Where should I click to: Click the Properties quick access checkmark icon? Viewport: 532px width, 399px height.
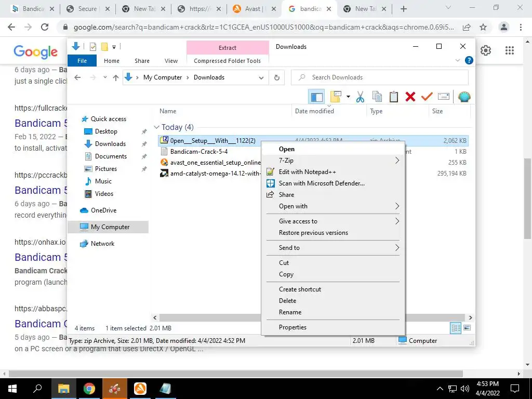click(x=92, y=47)
